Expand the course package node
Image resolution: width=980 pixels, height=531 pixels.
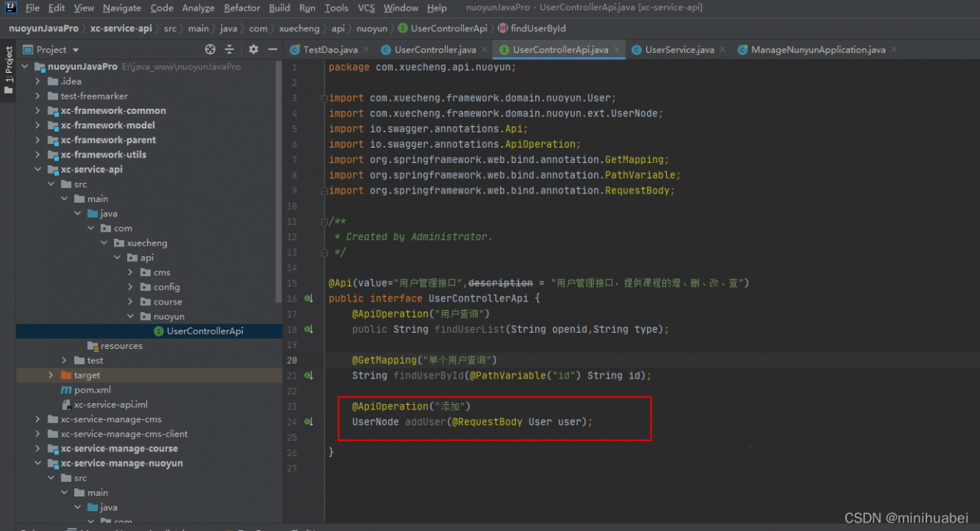(130, 301)
